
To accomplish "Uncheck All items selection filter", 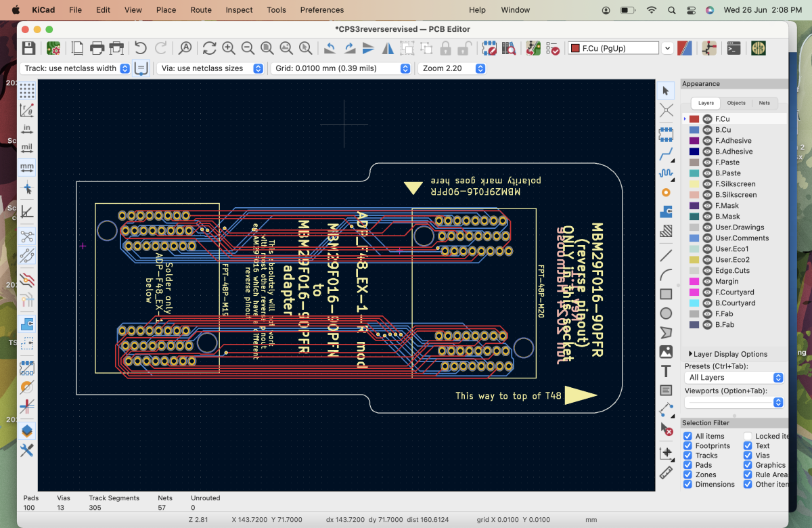I will point(687,437).
